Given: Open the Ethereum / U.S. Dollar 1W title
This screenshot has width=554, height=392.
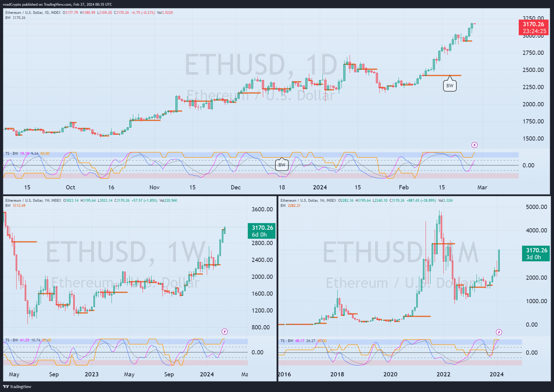Looking at the screenshot, I should [33, 201].
